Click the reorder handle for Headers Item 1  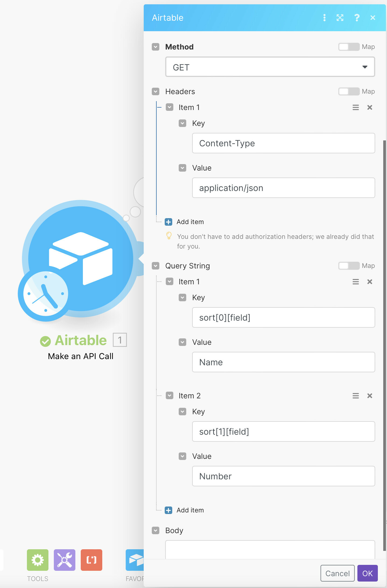click(356, 108)
